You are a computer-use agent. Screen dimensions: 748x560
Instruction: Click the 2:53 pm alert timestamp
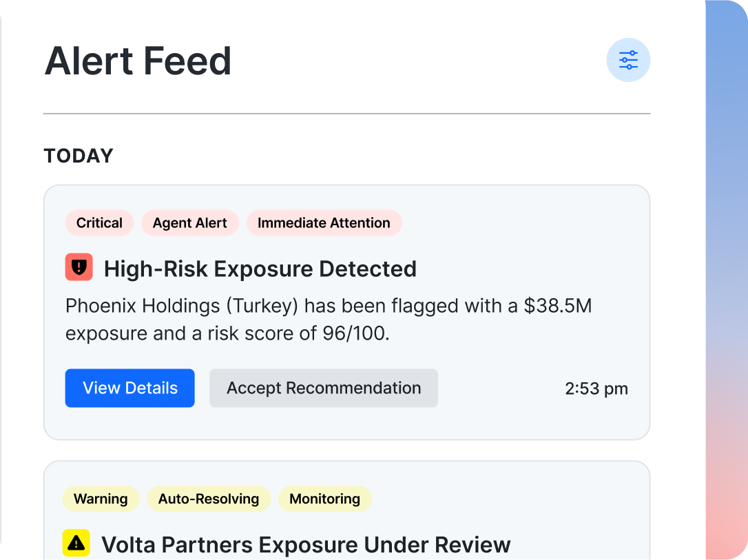pyautogui.click(x=596, y=389)
